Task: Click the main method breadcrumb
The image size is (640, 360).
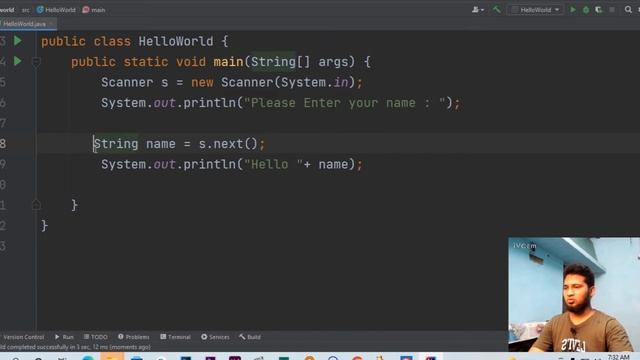Action: click(x=94, y=10)
